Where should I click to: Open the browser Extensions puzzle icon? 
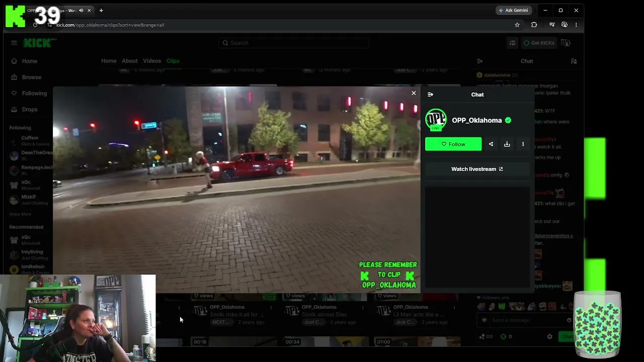pos(534,25)
